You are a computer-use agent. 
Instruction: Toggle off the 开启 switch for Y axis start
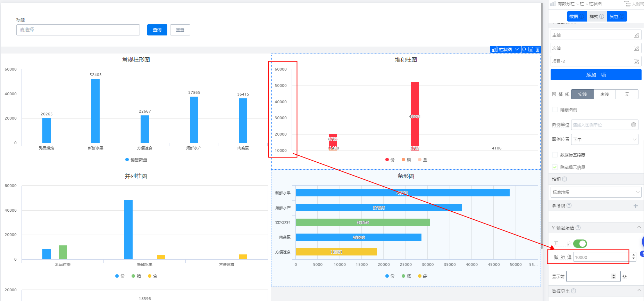pyautogui.click(x=580, y=244)
